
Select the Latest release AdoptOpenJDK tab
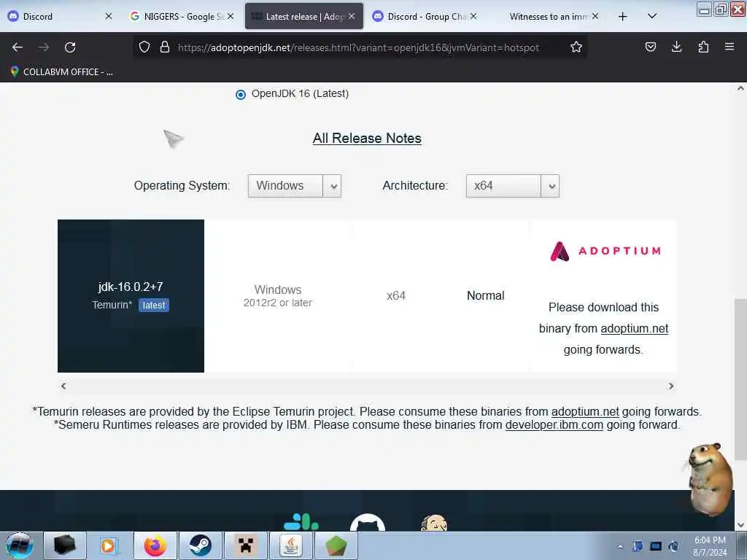[x=304, y=16]
